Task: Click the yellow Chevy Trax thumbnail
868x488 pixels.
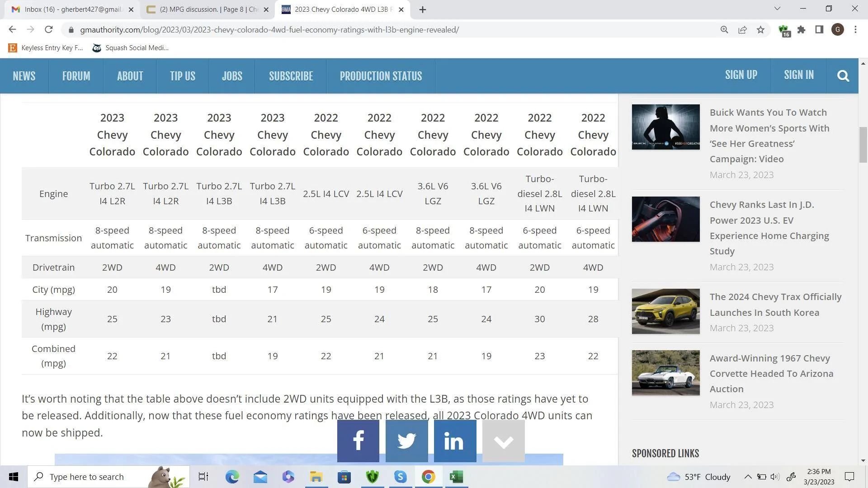Action: (665, 311)
